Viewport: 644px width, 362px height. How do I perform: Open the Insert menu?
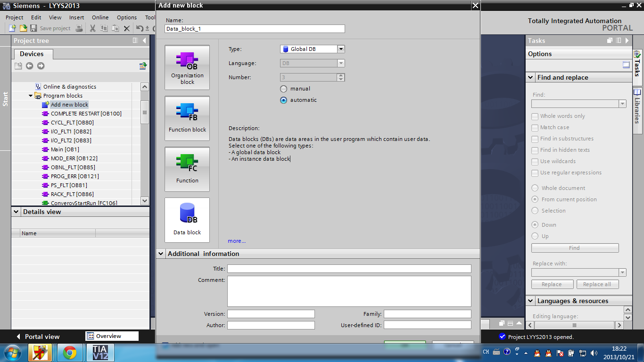[76, 17]
